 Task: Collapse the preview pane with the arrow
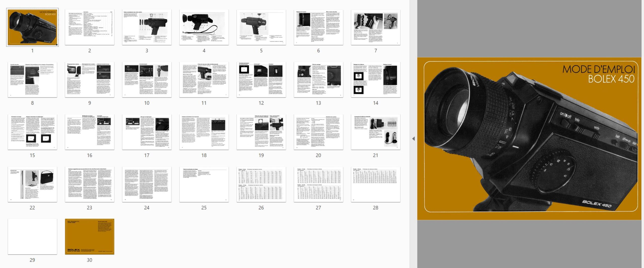pyautogui.click(x=413, y=139)
